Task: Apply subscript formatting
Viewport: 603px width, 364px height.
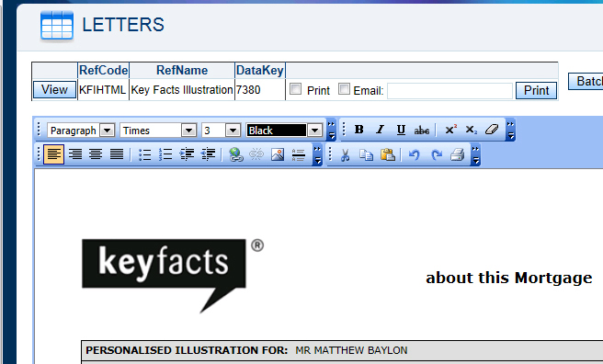Action: [x=471, y=130]
